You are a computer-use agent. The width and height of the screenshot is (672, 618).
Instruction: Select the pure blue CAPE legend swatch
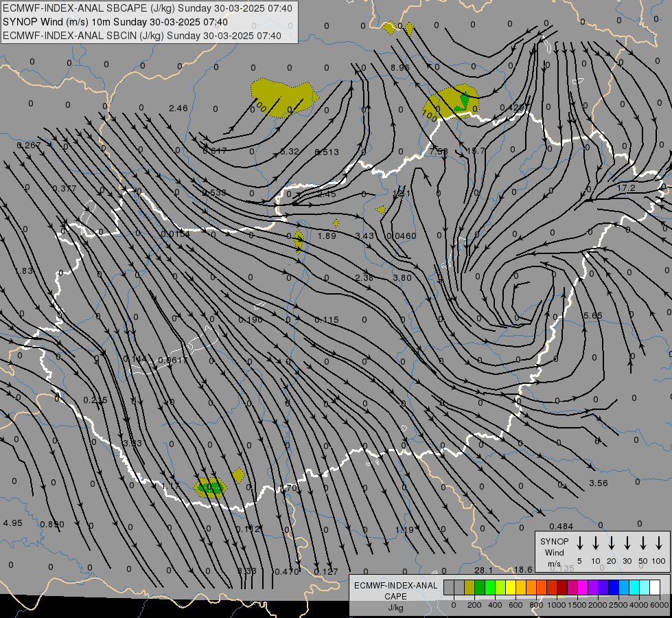coord(613,588)
